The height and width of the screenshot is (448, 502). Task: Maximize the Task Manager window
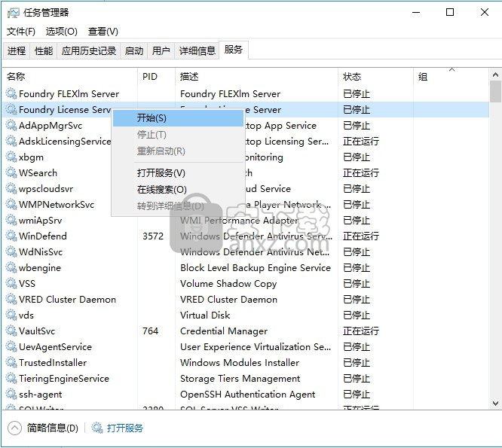click(x=450, y=13)
